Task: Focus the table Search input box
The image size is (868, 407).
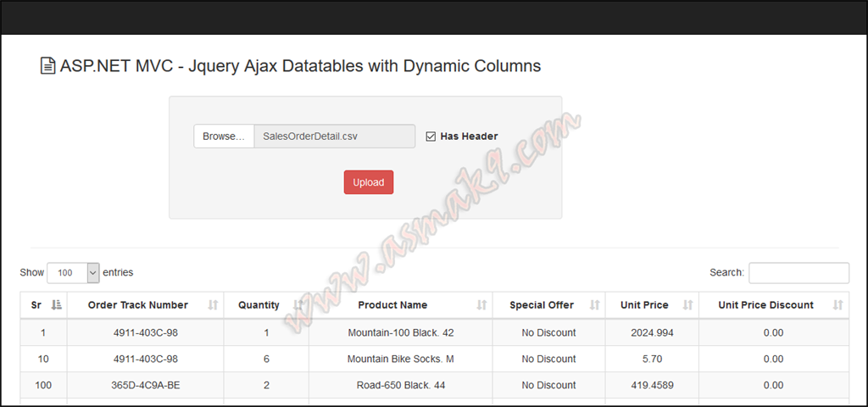Action: point(798,273)
